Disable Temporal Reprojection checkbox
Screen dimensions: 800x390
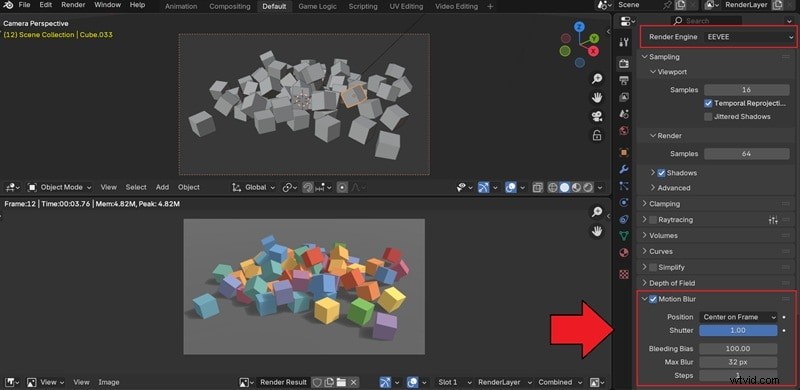pos(708,103)
